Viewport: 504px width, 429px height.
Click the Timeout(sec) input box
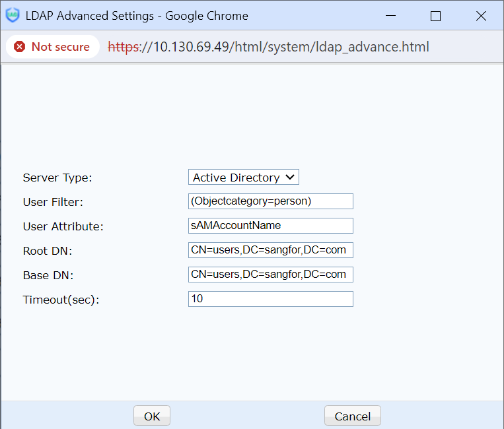pos(270,299)
